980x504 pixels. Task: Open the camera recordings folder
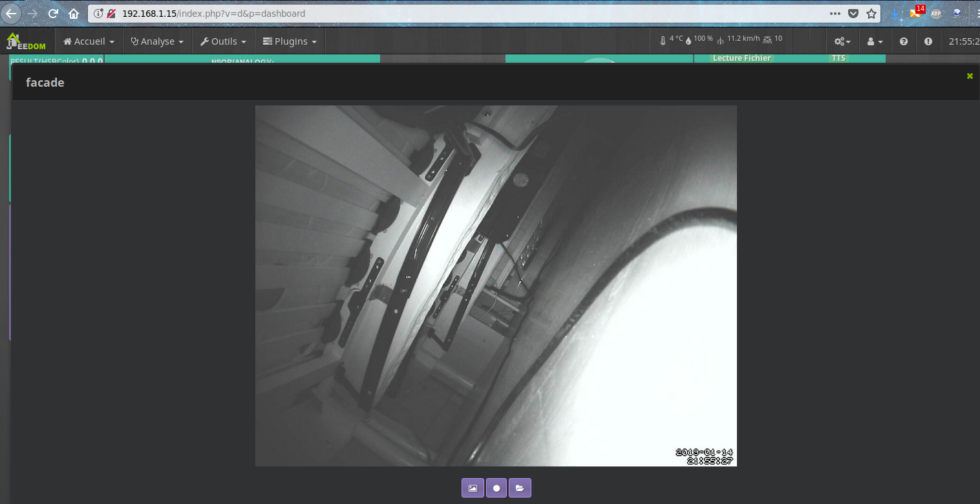[520, 488]
